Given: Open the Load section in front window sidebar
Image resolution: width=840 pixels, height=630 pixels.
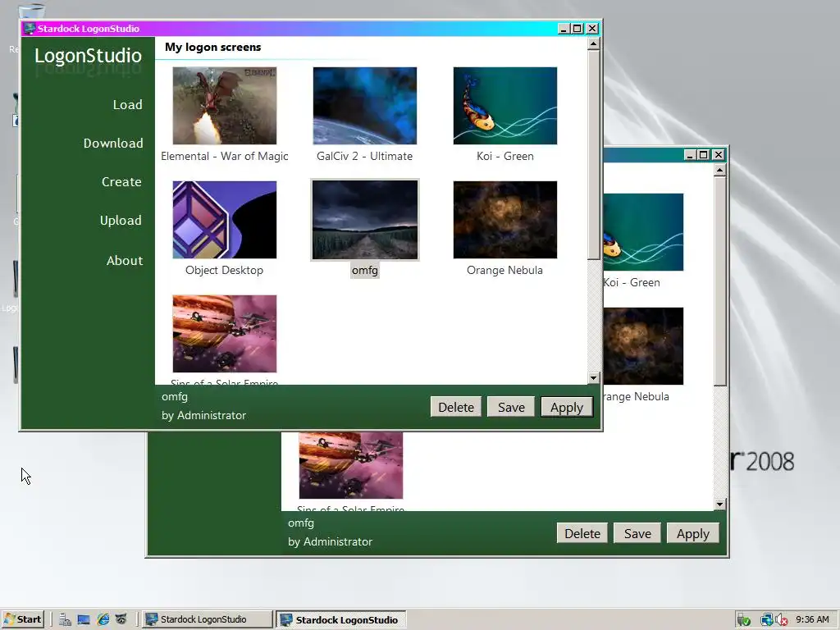Looking at the screenshot, I should [x=127, y=104].
